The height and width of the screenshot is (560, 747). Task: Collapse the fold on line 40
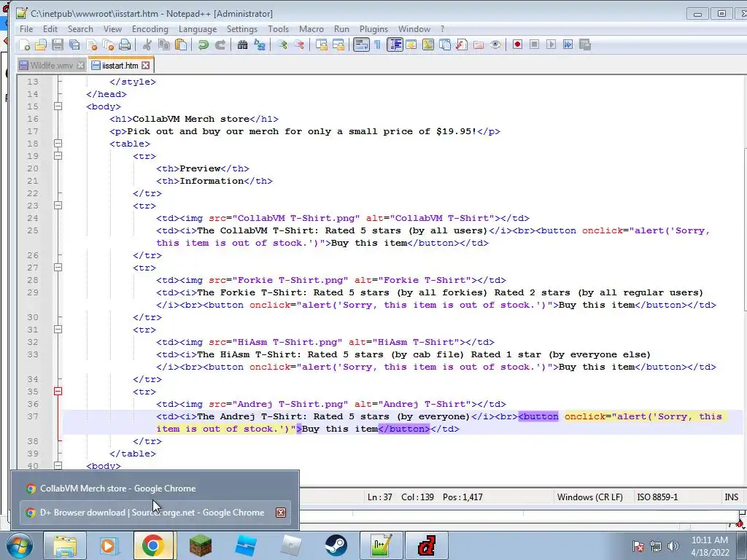pyautogui.click(x=58, y=465)
